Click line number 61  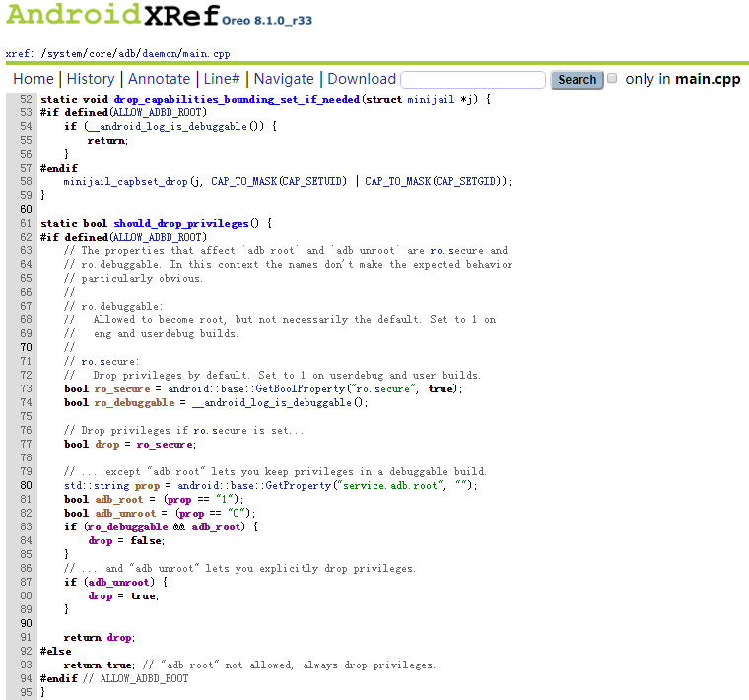tap(26, 223)
